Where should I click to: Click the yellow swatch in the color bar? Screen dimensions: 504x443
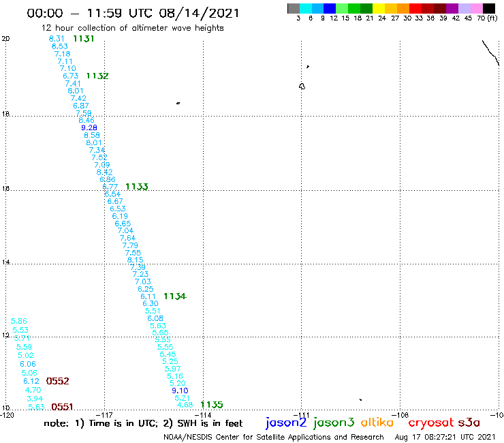[x=379, y=8]
